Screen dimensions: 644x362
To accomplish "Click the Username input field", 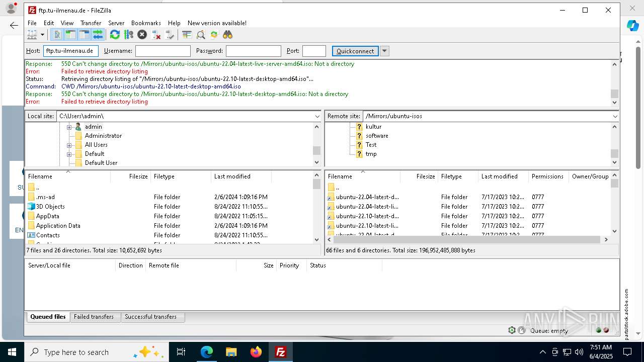I will (163, 51).
